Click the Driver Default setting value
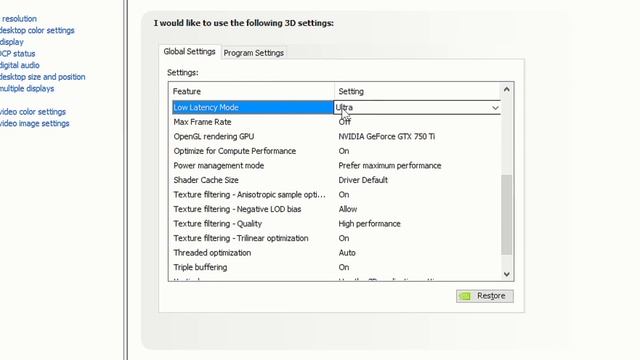This screenshot has height=360, width=640. [363, 180]
